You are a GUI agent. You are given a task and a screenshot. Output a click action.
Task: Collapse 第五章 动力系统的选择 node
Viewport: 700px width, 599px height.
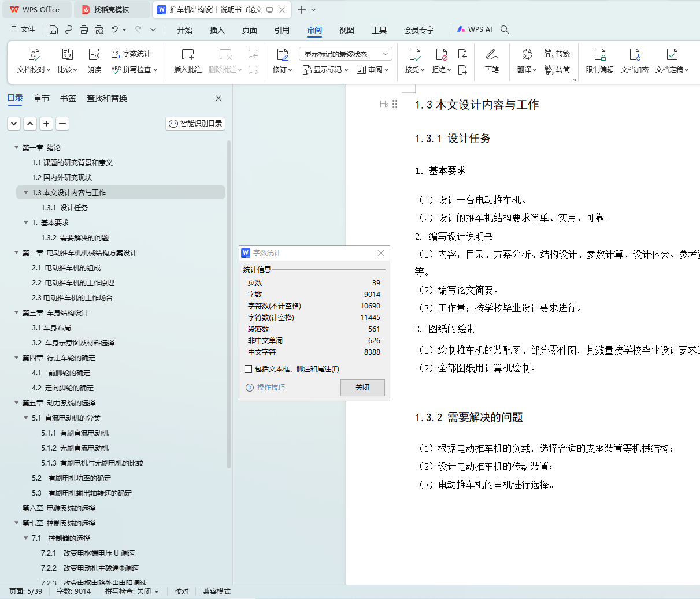[16, 403]
